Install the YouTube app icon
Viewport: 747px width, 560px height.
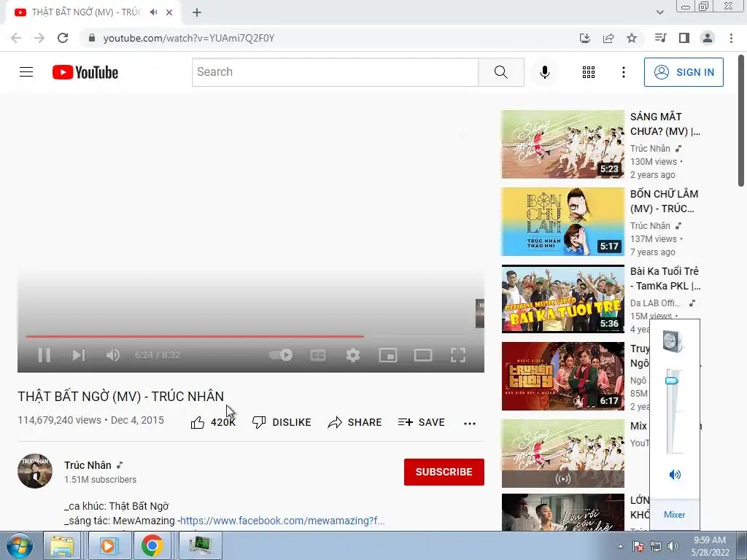(585, 38)
